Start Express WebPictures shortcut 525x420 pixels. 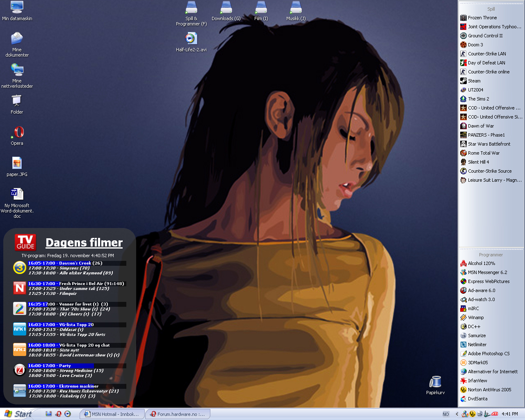coord(485,281)
